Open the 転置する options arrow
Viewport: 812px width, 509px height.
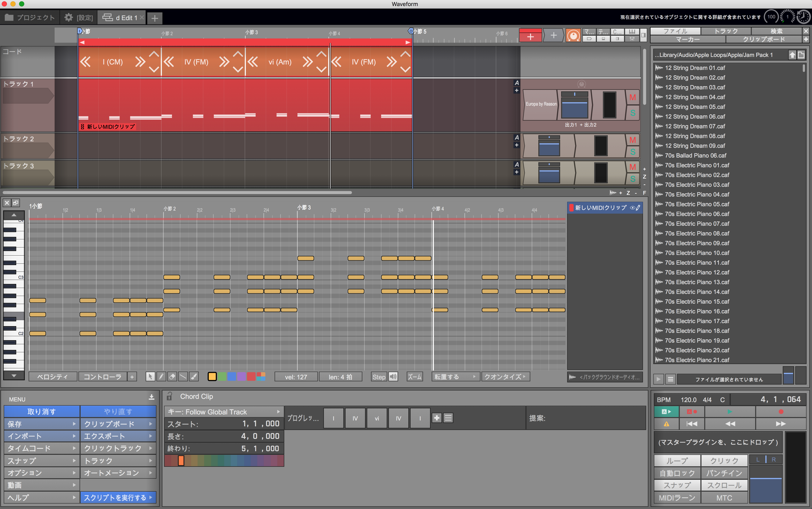pyautogui.click(x=475, y=376)
